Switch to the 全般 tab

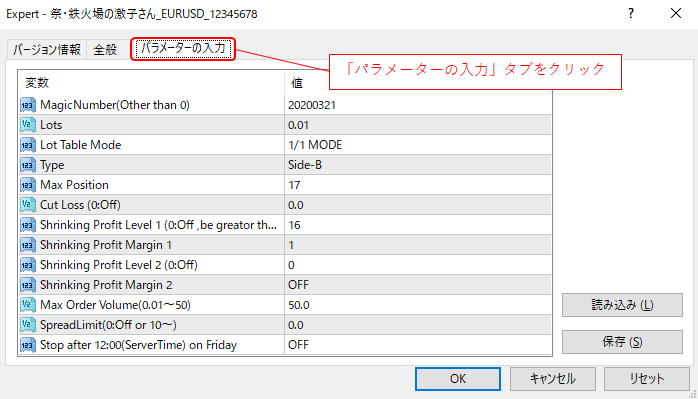(x=105, y=49)
